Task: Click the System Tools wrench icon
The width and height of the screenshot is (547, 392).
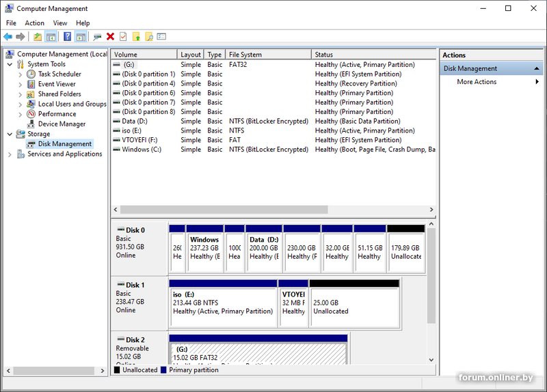Action: [21, 64]
